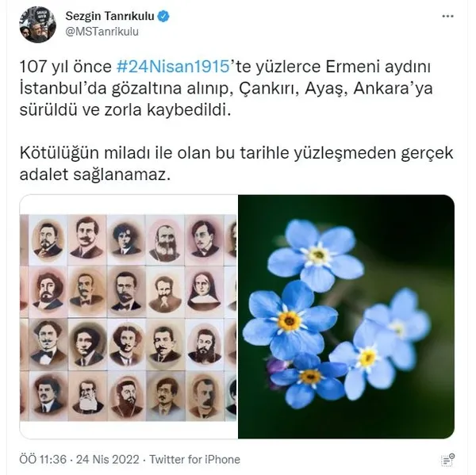Click the long-bearded priest portrait in top row
The height and width of the screenshot is (475, 476).
point(165,239)
